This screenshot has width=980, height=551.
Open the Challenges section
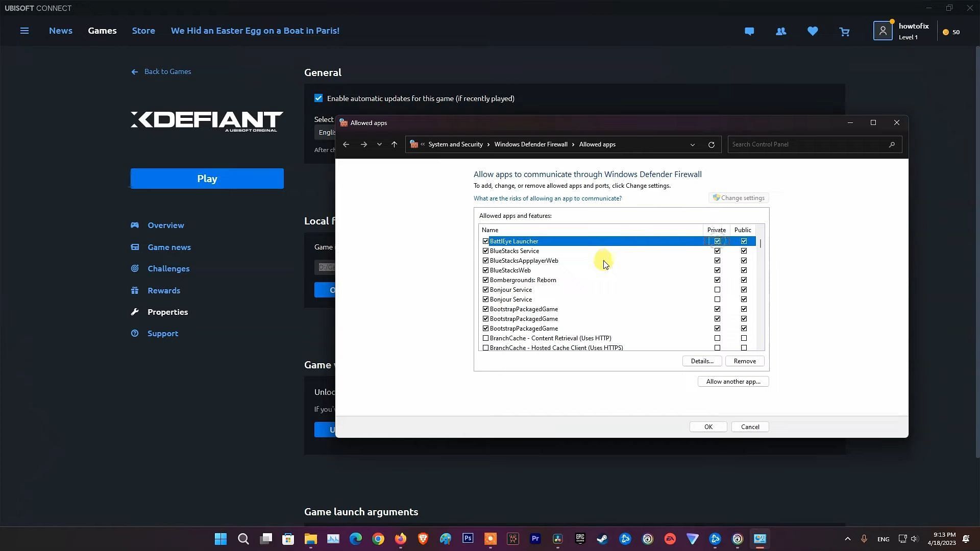click(168, 268)
